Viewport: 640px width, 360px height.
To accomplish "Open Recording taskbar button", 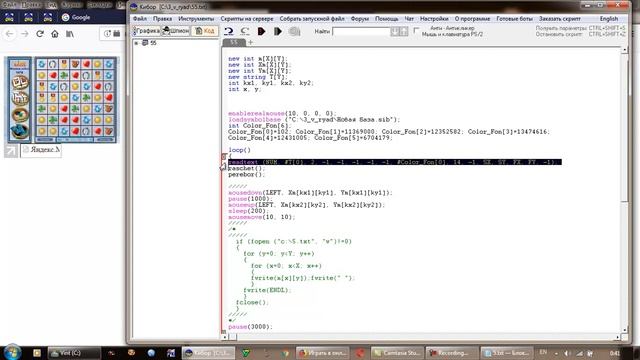I will point(451,353).
